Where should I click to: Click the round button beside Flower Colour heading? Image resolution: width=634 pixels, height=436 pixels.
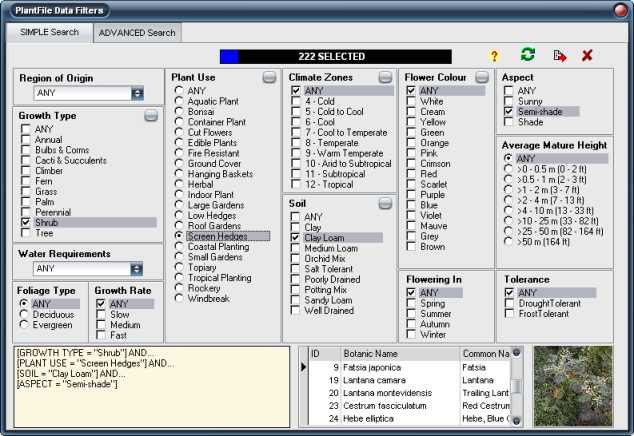pos(482,77)
